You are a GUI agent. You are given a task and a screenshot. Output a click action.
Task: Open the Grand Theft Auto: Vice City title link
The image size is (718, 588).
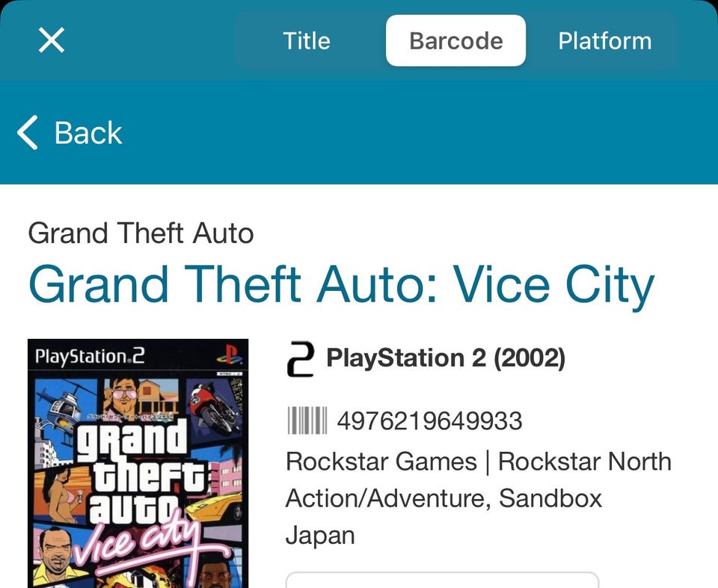[341, 285]
